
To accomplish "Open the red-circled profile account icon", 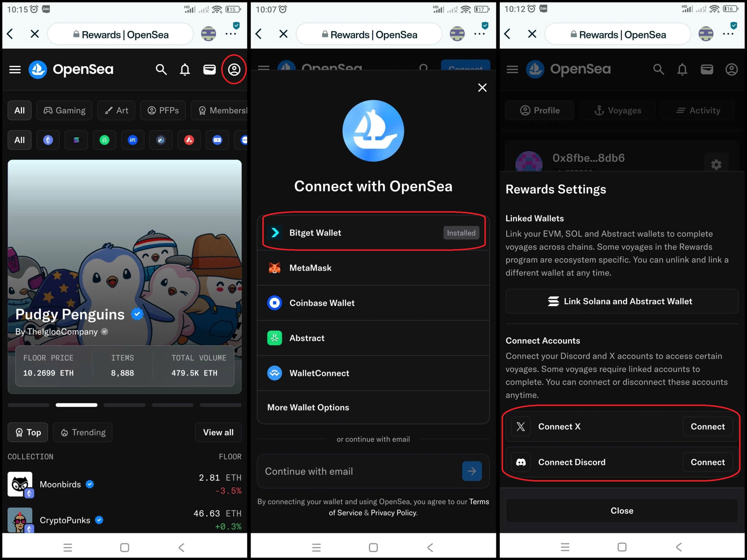I will (x=234, y=69).
